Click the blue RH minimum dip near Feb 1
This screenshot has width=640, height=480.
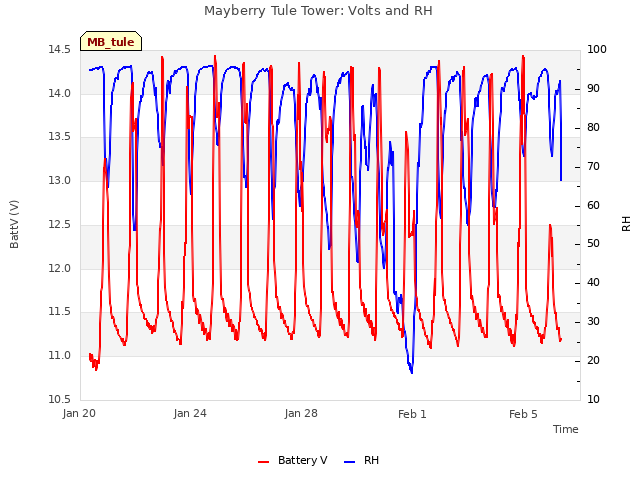[411, 372]
